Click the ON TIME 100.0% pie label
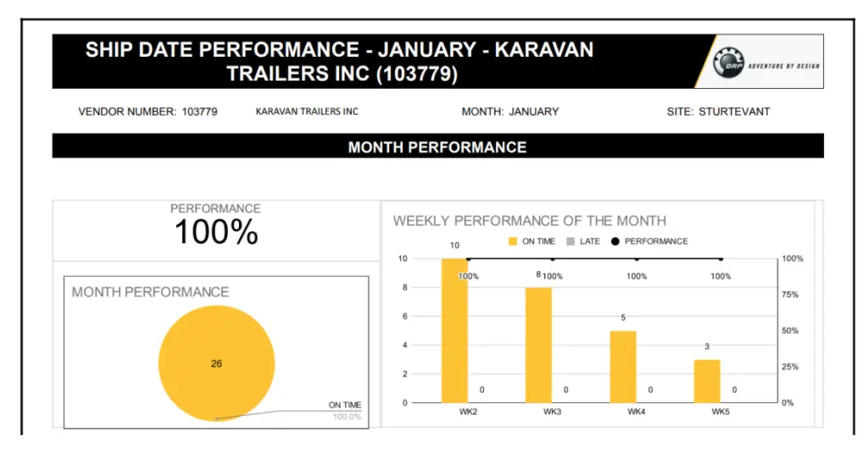Screen dimensions: 868x453 point(345,411)
